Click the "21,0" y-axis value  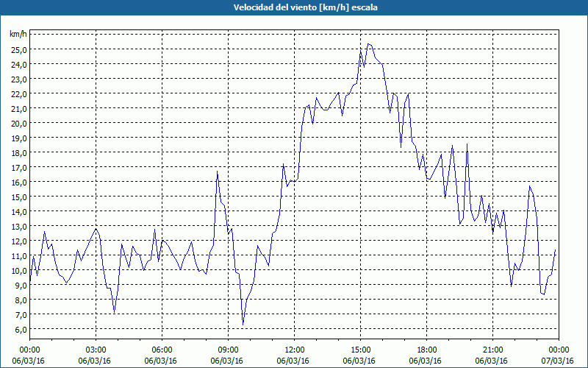pos(20,108)
